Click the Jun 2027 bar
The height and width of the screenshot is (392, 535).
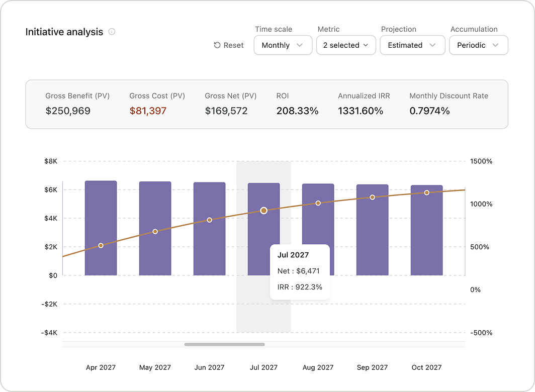(210, 229)
